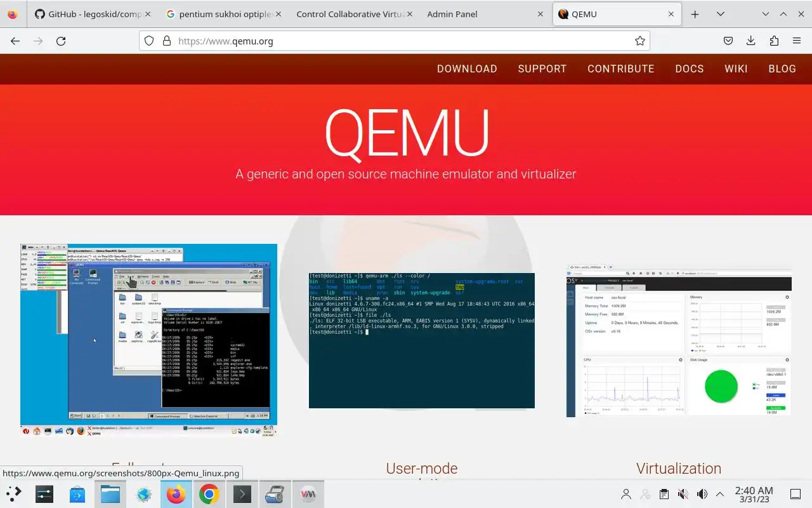Image resolution: width=812 pixels, height=508 pixels.
Task: Open the CONTRIBUTE page link
Action: (x=620, y=69)
